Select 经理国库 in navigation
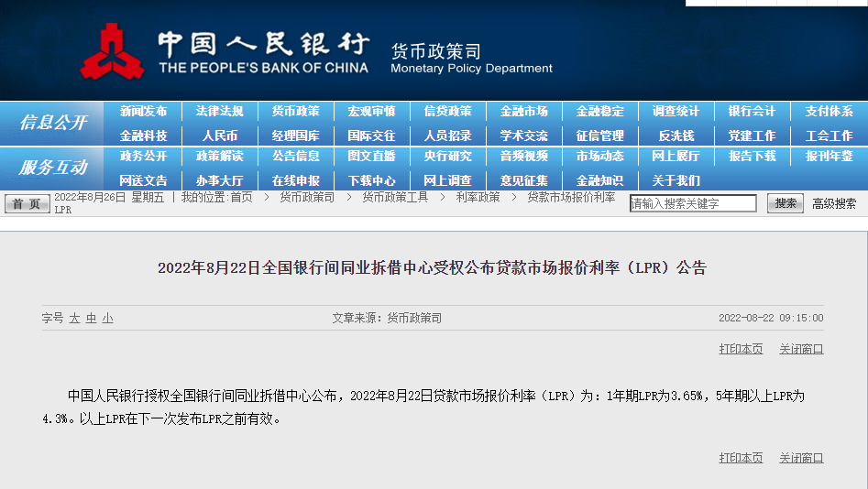Screen dimensions: 868x489 pos(296,136)
